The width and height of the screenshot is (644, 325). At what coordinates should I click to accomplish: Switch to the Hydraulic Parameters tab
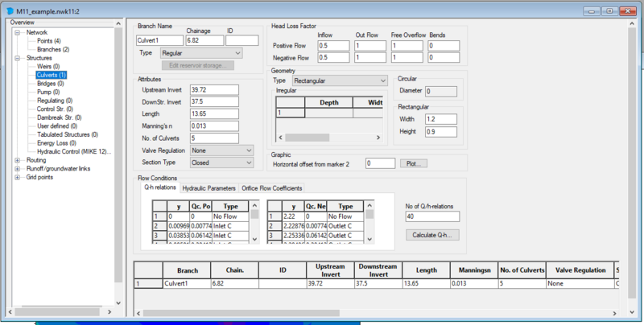point(209,188)
